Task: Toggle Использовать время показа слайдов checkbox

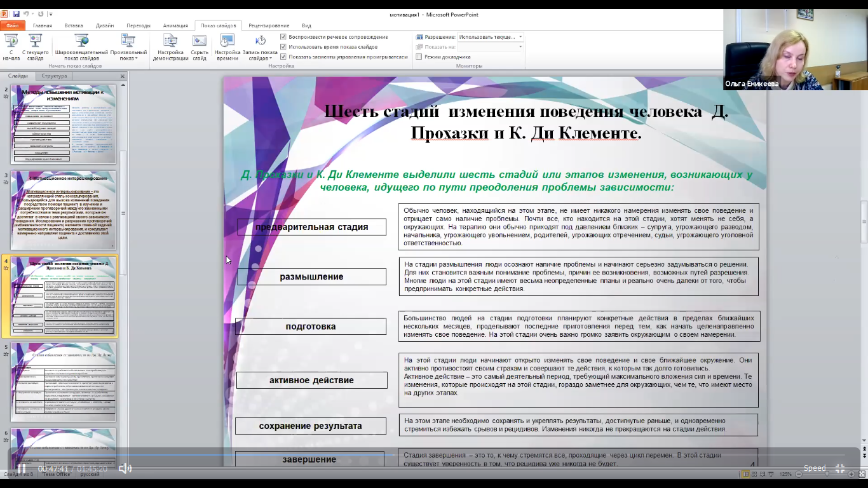Action: 283,46
